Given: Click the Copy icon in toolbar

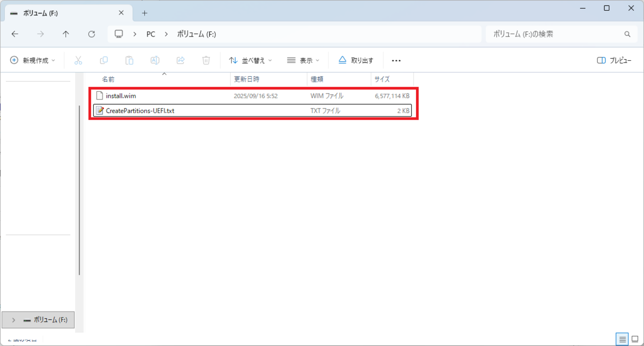Looking at the screenshot, I should tap(104, 60).
